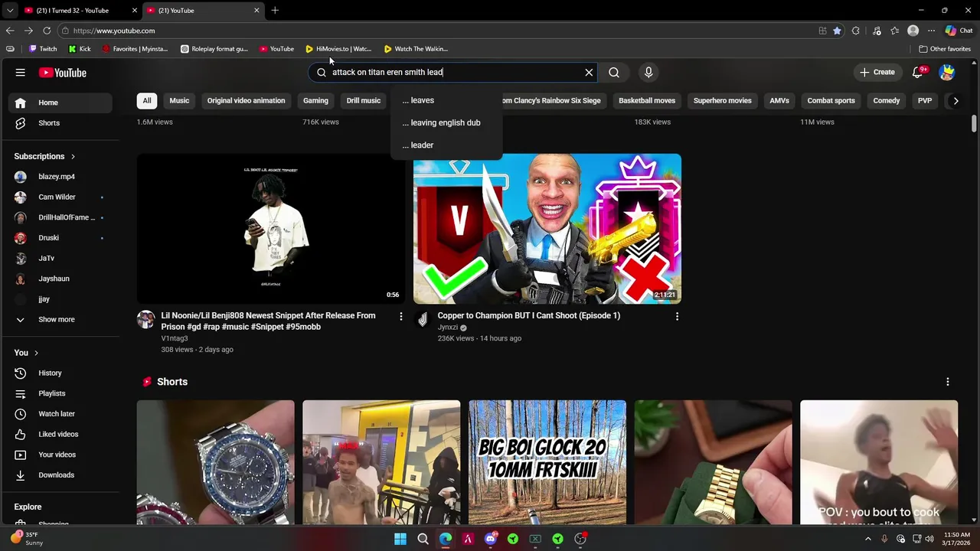This screenshot has height=551, width=980.
Task: Open Liked videos in the sidebar
Action: (x=61, y=434)
